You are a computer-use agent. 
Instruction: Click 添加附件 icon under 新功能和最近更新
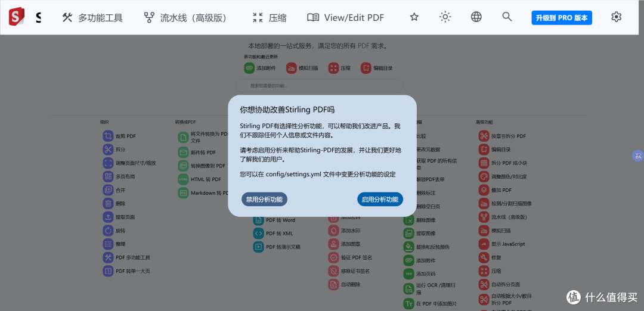coord(249,68)
